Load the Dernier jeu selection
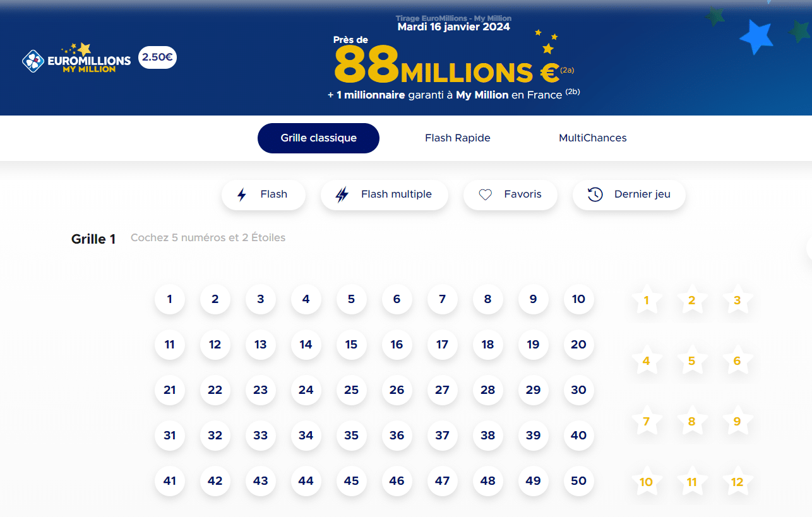 629,194
